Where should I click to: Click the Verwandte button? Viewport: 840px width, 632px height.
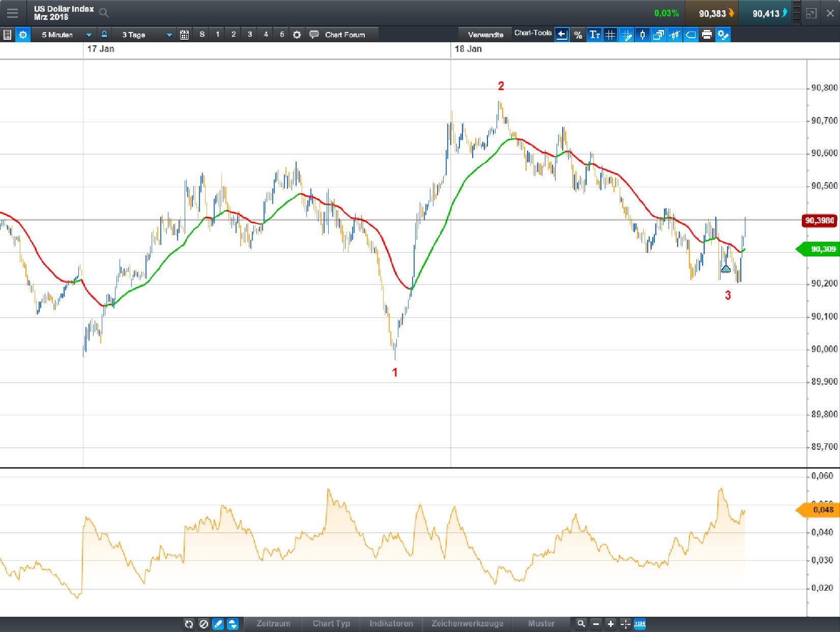tap(485, 34)
